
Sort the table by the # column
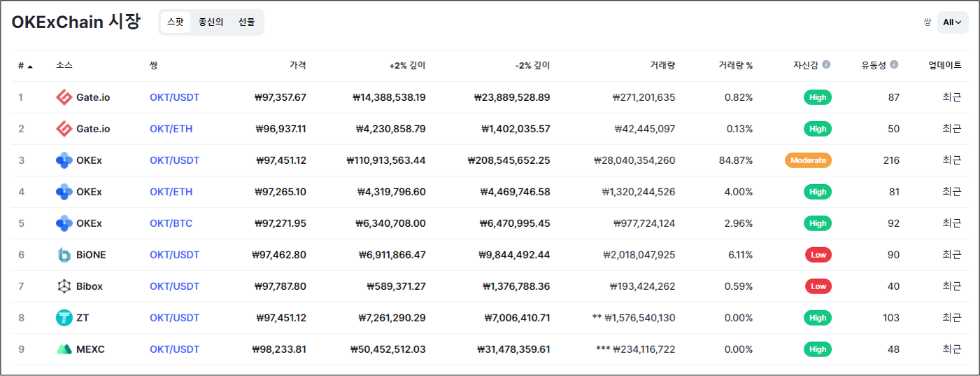pos(25,66)
